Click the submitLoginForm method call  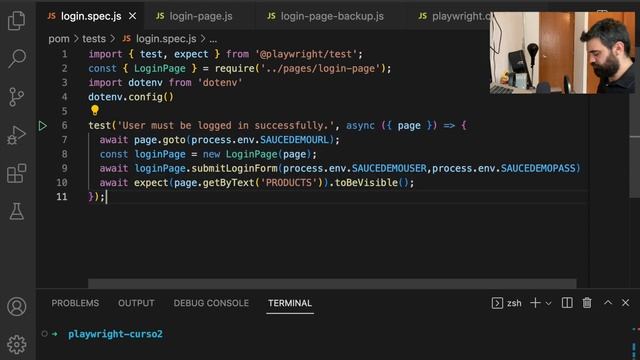coord(234,169)
